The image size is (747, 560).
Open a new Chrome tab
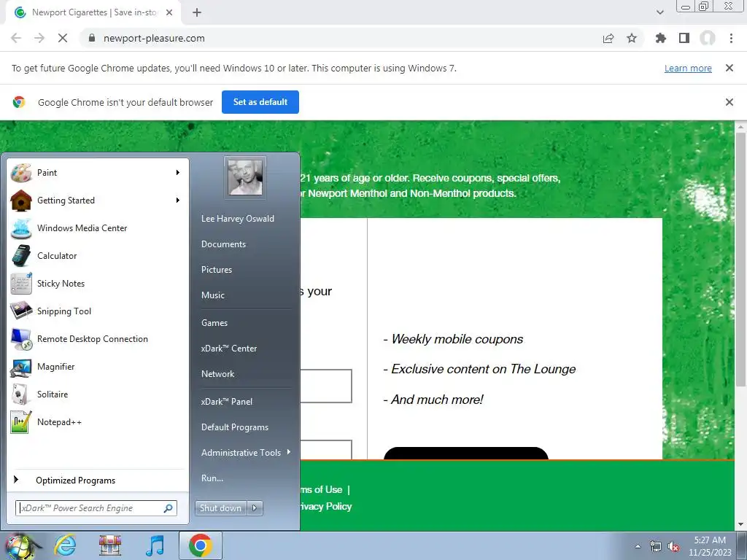pos(197,12)
